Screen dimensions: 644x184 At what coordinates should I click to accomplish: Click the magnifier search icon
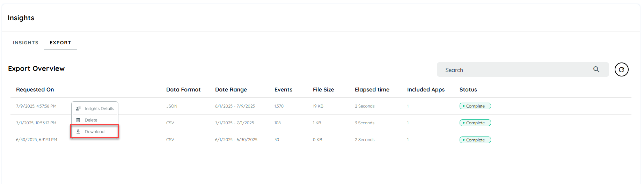click(596, 69)
